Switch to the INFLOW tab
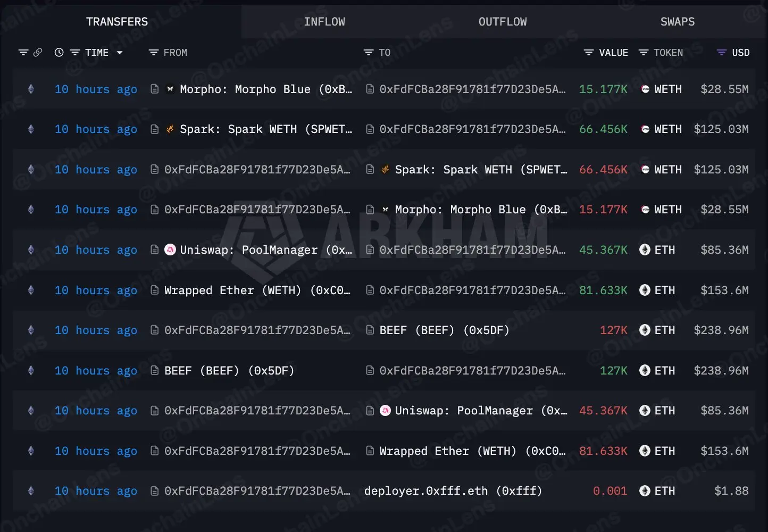Image resolution: width=768 pixels, height=532 pixels. pos(324,22)
